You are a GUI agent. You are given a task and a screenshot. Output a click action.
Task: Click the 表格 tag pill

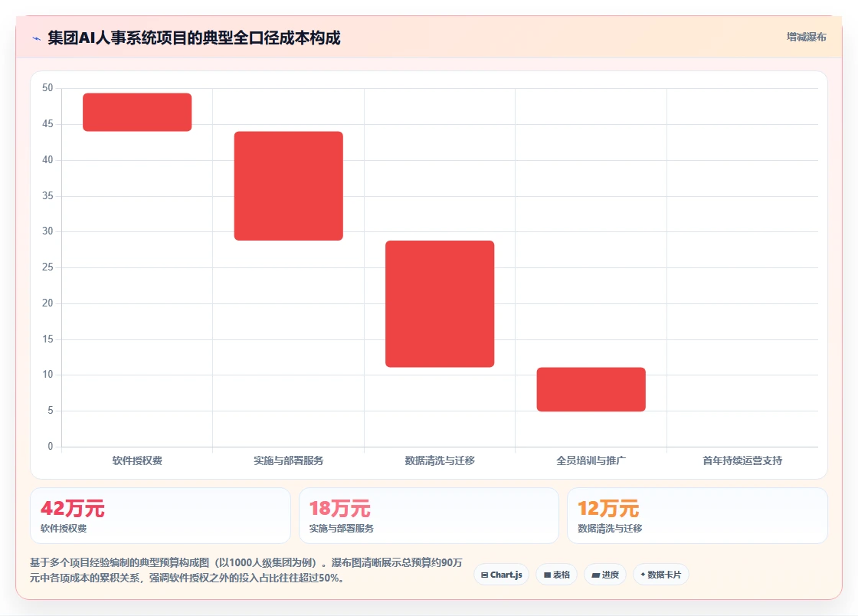tap(556, 575)
